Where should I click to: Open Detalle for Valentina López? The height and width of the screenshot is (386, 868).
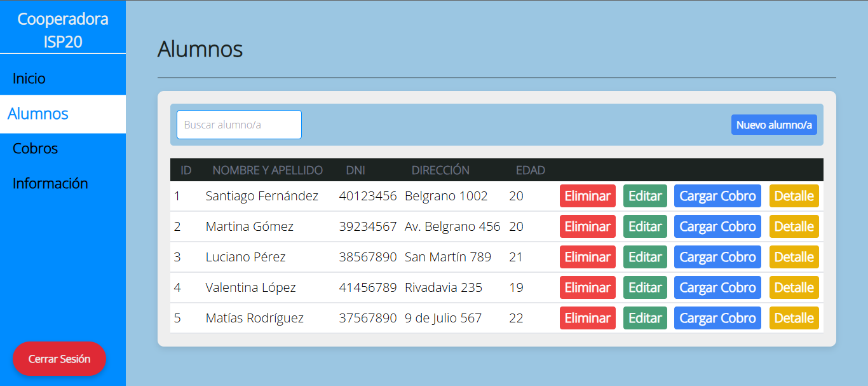(794, 287)
